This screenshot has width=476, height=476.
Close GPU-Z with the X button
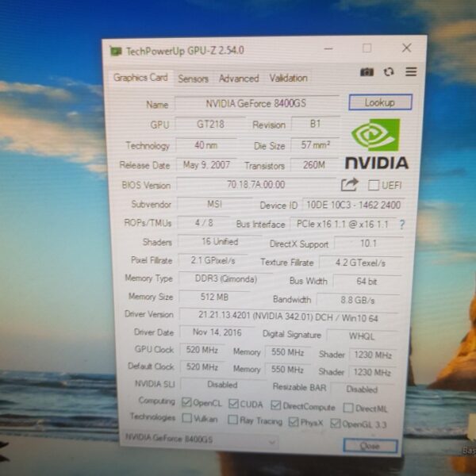coord(407,48)
